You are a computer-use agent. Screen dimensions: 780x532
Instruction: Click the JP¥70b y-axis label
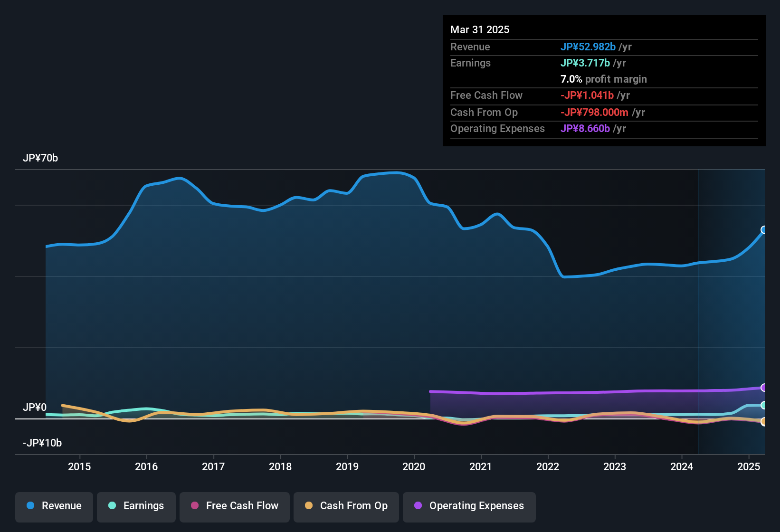(40, 158)
